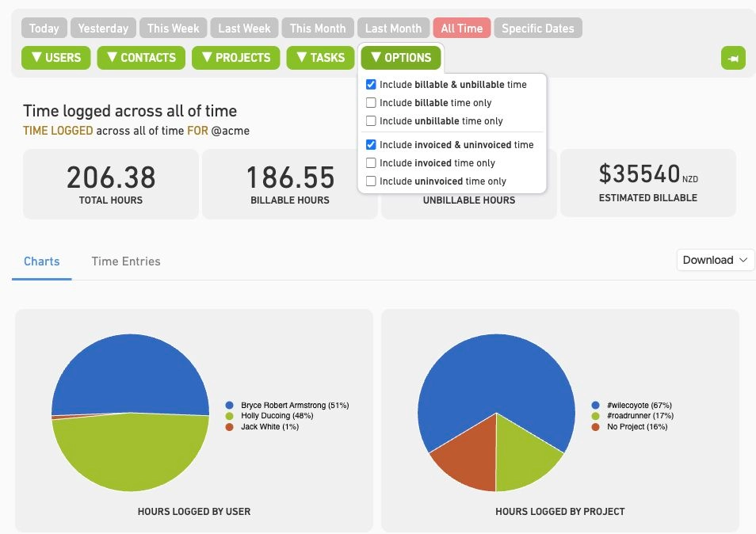756x534 pixels.
Task: Click the 186.55 Billable Hours card
Action: point(290,184)
